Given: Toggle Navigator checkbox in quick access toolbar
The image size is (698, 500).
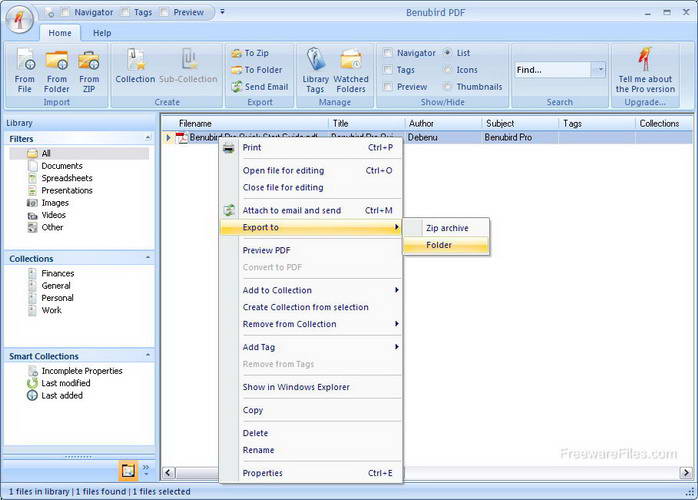Looking at the screenshot, I should [x=65, y=12].
